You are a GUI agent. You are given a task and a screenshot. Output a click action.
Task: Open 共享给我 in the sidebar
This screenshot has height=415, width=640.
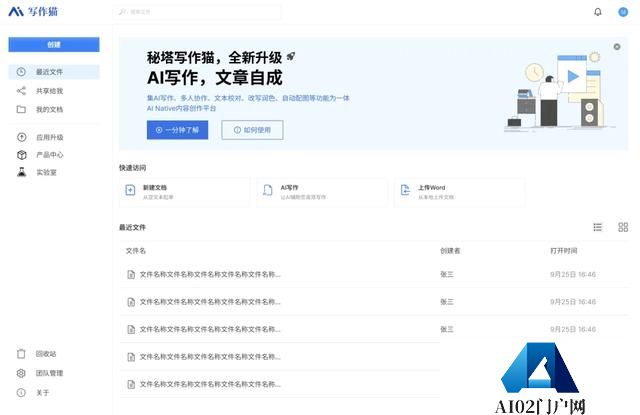[49, 91]
